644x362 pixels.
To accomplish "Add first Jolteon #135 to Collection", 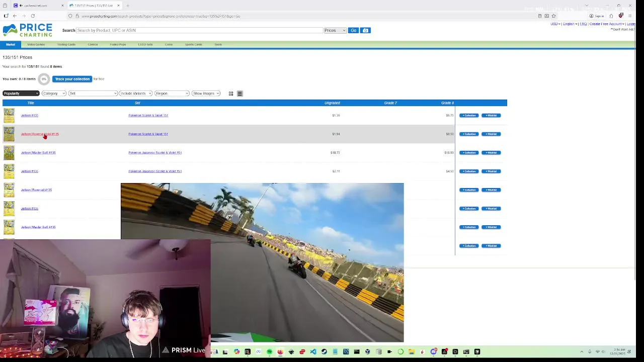I will [469, 116].
